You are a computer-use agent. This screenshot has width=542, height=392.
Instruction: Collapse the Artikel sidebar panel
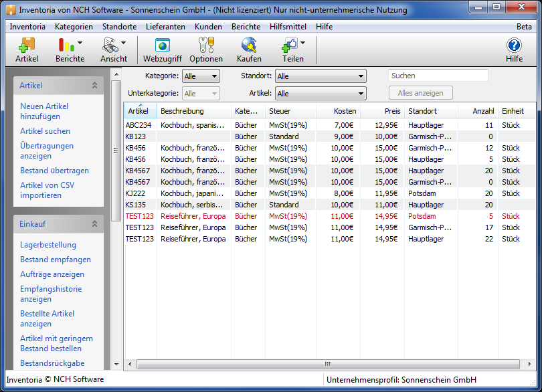tap(94, 86)
